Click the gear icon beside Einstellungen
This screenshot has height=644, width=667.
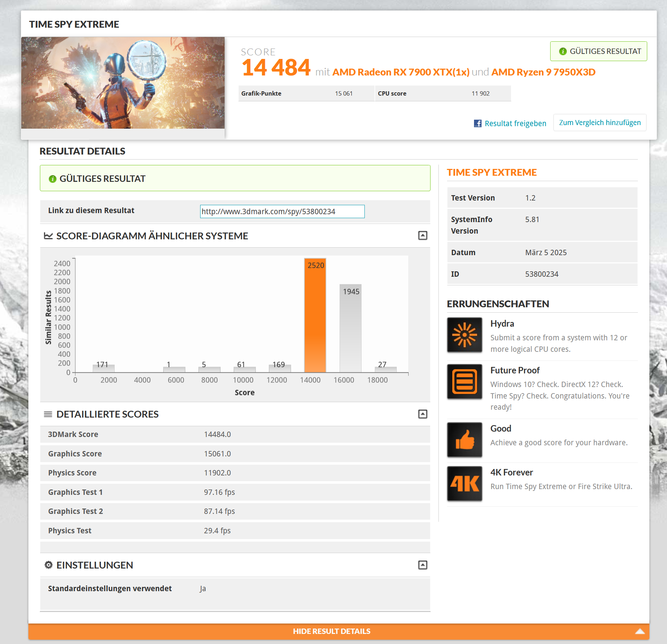coord(48,565)
